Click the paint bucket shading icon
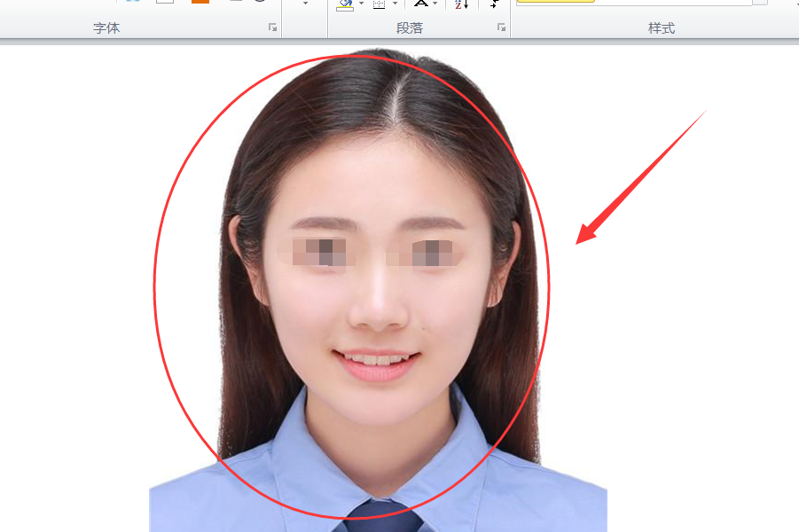This screenshot has width=799, height=532. coord(345,4)
